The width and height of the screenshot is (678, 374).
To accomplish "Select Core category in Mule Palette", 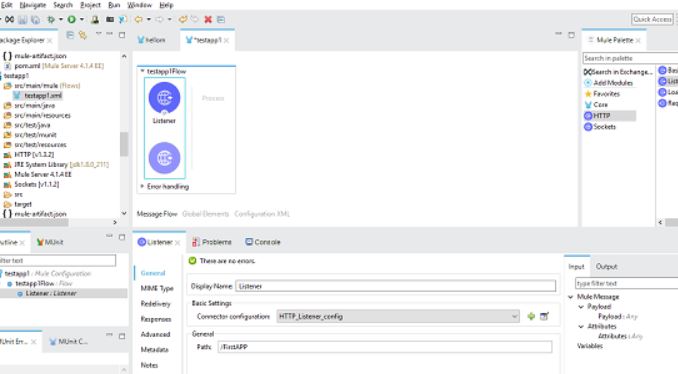I will point(596,105).
